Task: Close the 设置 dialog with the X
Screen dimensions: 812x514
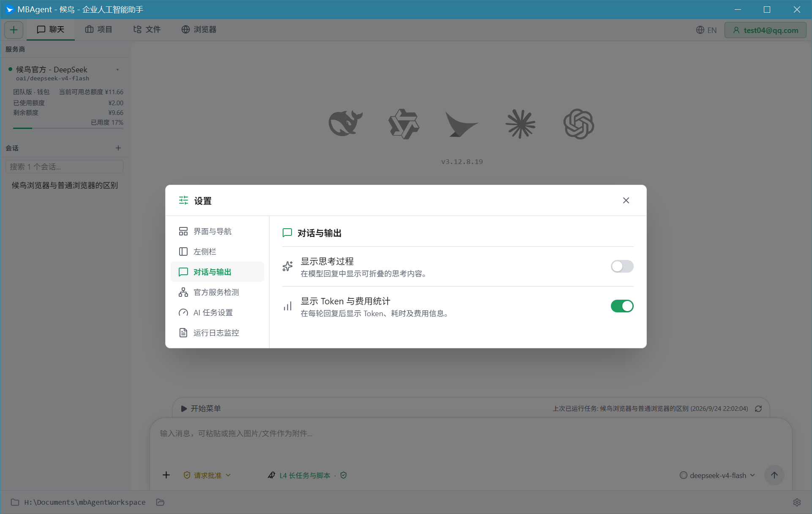Action: pyautogui.click(x=626, y=200)
